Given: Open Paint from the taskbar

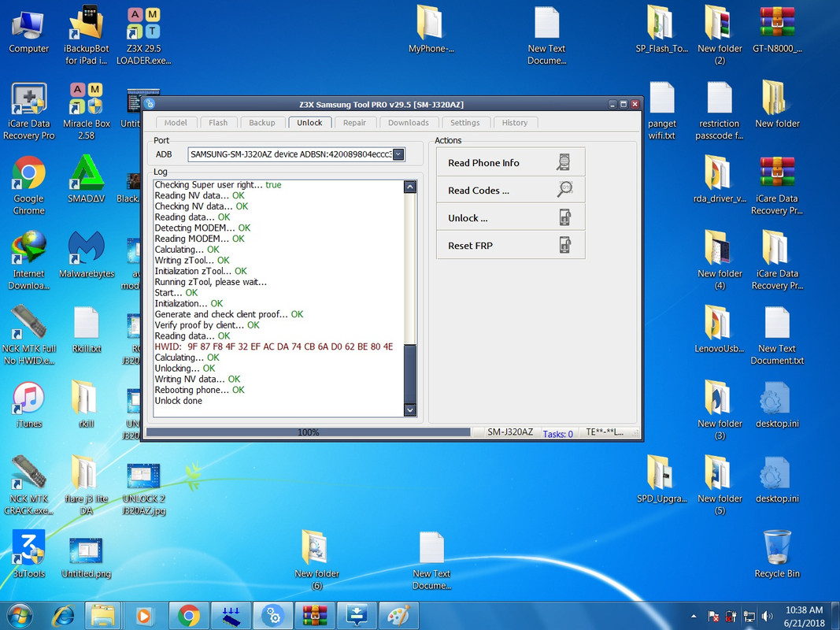Looking at the screenshot, I should pos(398,616).
